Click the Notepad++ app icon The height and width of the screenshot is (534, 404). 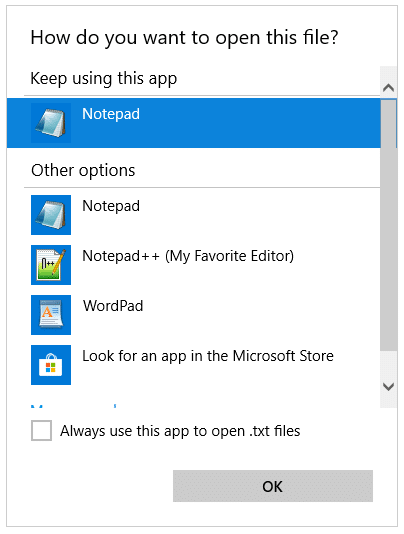pyautogui.click(x=51, y=265)
